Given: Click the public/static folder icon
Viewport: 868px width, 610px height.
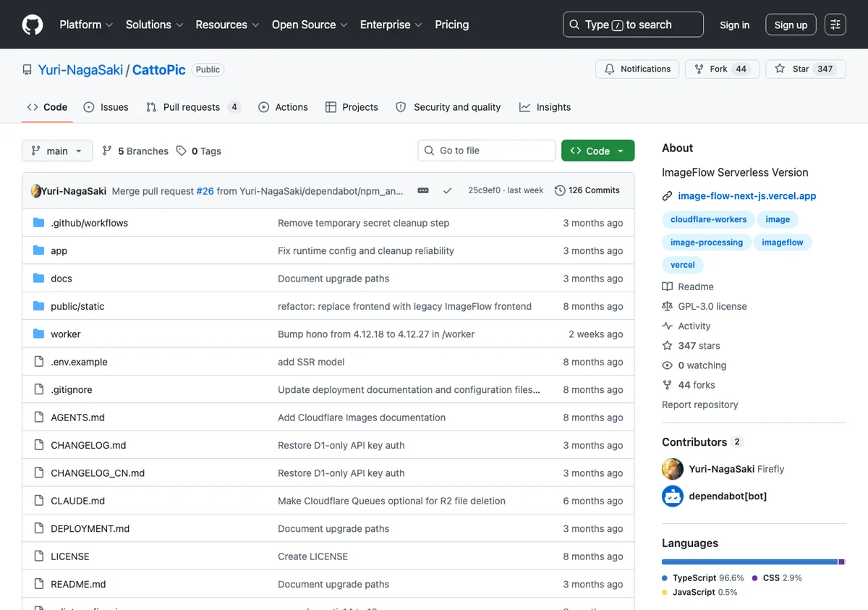Looking at the screenshot, I should point(39,306).
